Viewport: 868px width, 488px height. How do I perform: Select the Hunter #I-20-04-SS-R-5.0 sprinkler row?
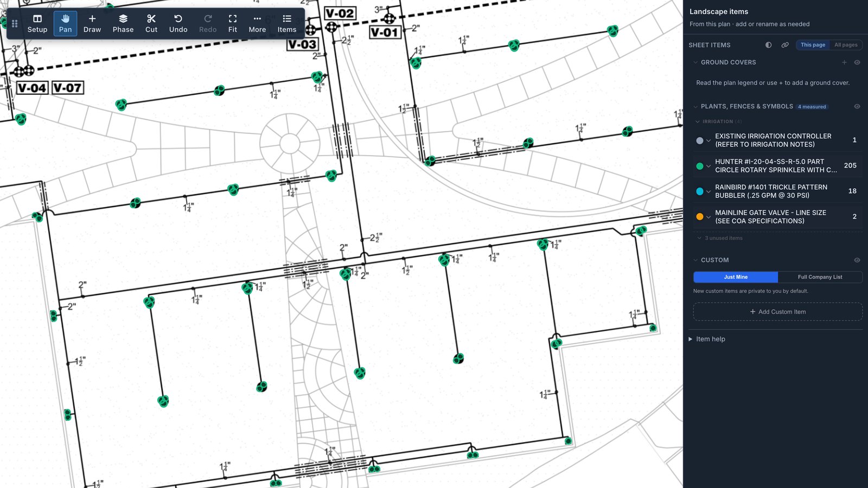(x=778, y=166)
